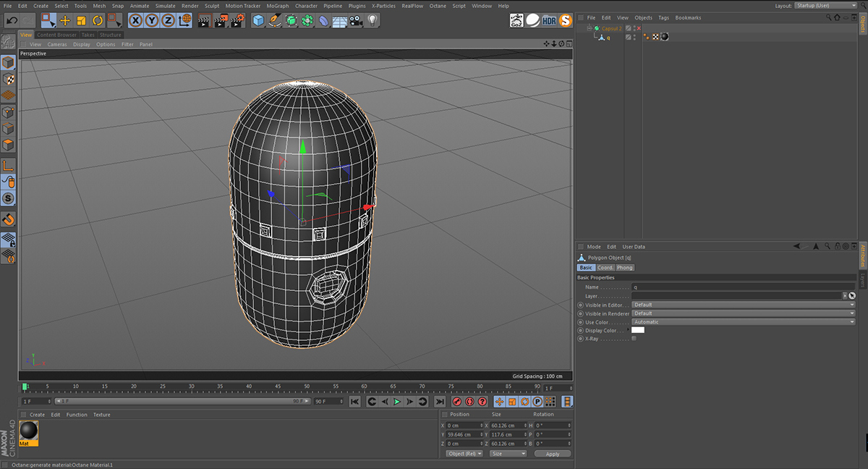Viewport: 868px width, 469px height.
Task: Toggle the Y-axis lock
Action: pos(152,20)
